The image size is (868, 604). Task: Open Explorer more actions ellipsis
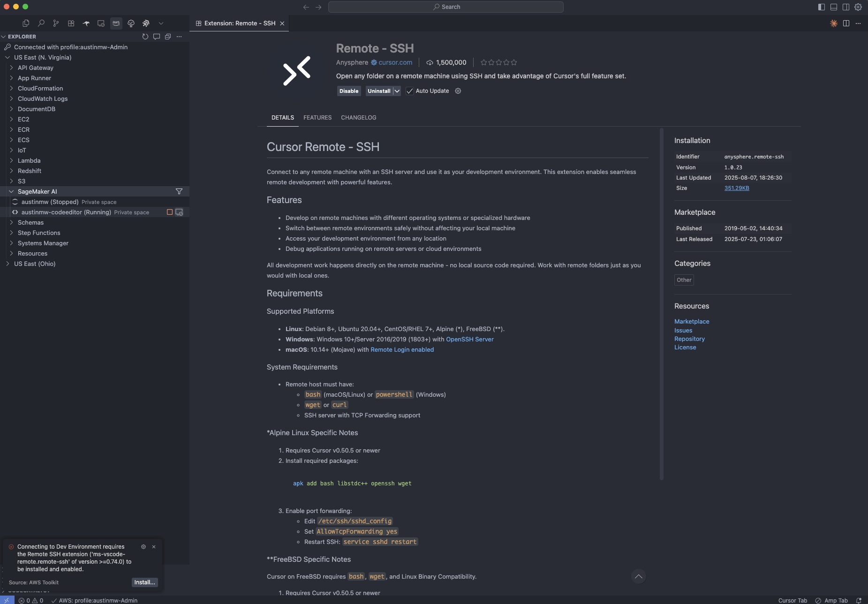click(179, 37)
